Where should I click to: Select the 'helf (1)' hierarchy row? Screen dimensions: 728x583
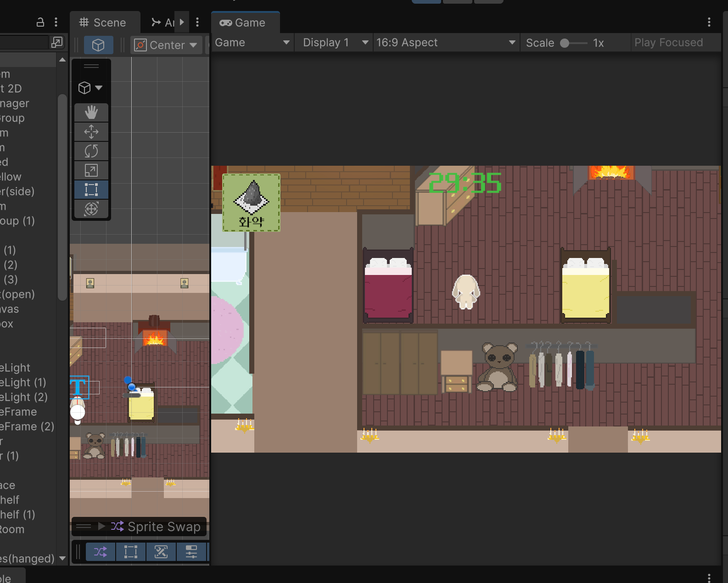click(x=28, y=515)
